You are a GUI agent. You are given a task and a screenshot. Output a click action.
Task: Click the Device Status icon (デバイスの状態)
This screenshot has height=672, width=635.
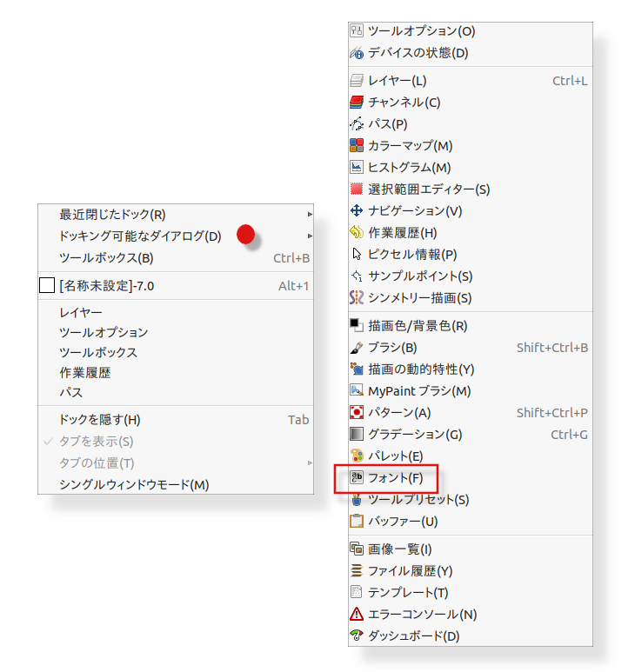tap(357, 53)
